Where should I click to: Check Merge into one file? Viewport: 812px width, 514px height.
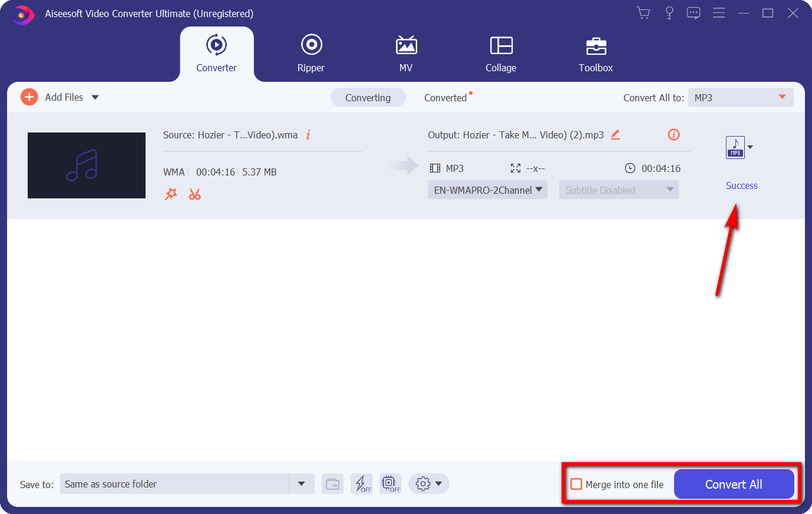coord(576,484)
